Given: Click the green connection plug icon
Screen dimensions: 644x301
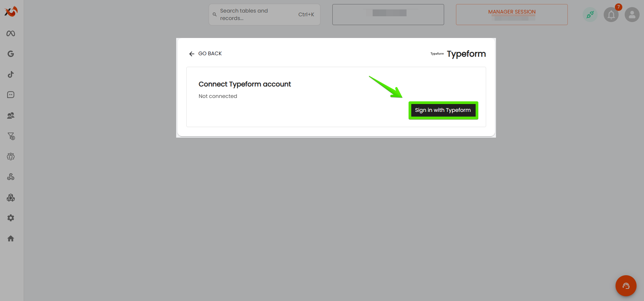Looking at the screenshot, I should click(590, 15).
